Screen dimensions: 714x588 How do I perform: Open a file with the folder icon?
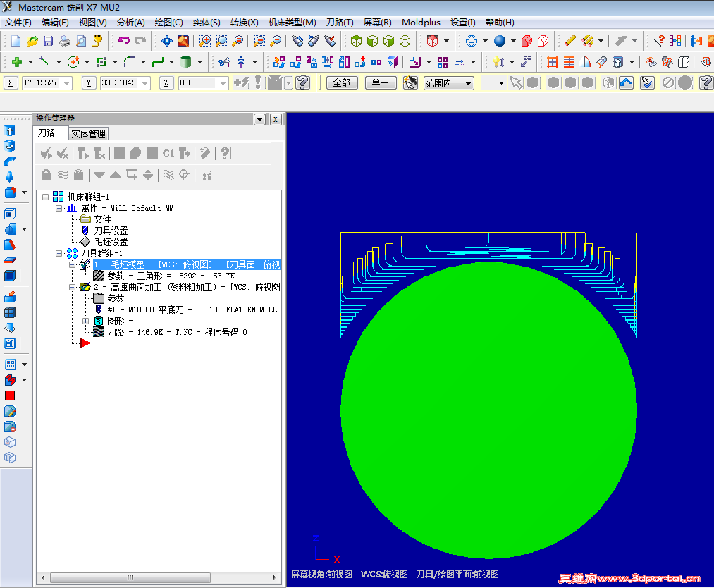click(x=32, y=41)
